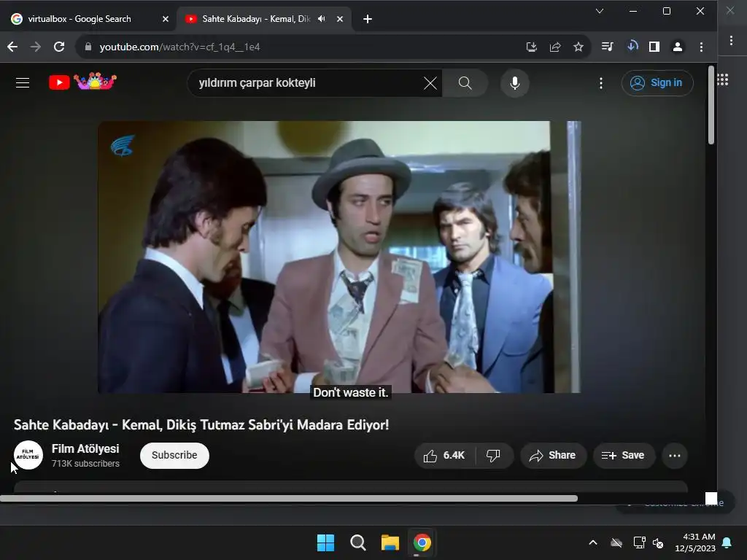Open Google apps grid in background window
This screenshot has width=747, height=560.
723,79
